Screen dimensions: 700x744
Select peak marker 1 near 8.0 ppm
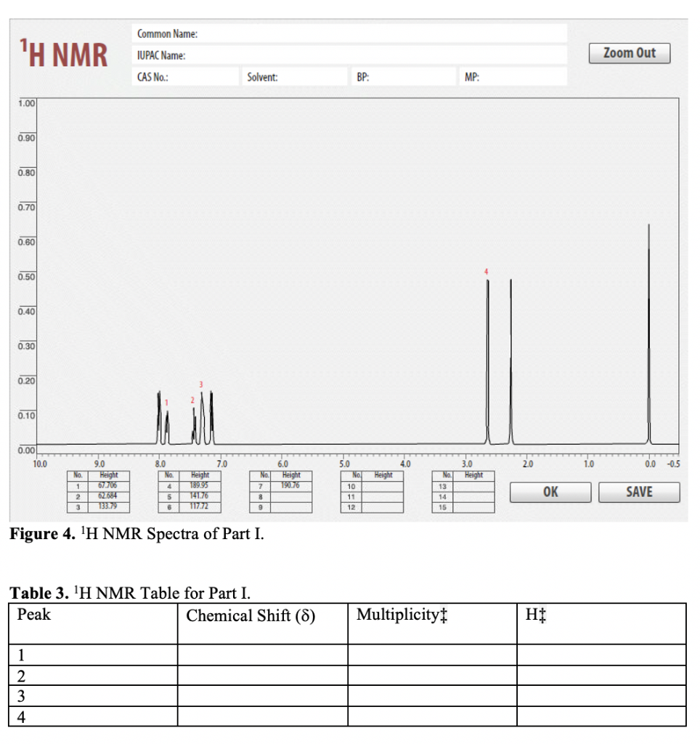tap(167, 400)
